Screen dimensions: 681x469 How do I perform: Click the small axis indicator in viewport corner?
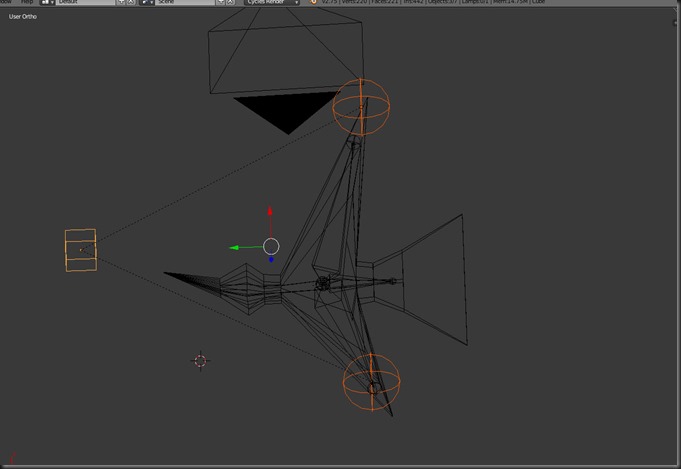tap(12, 458)
